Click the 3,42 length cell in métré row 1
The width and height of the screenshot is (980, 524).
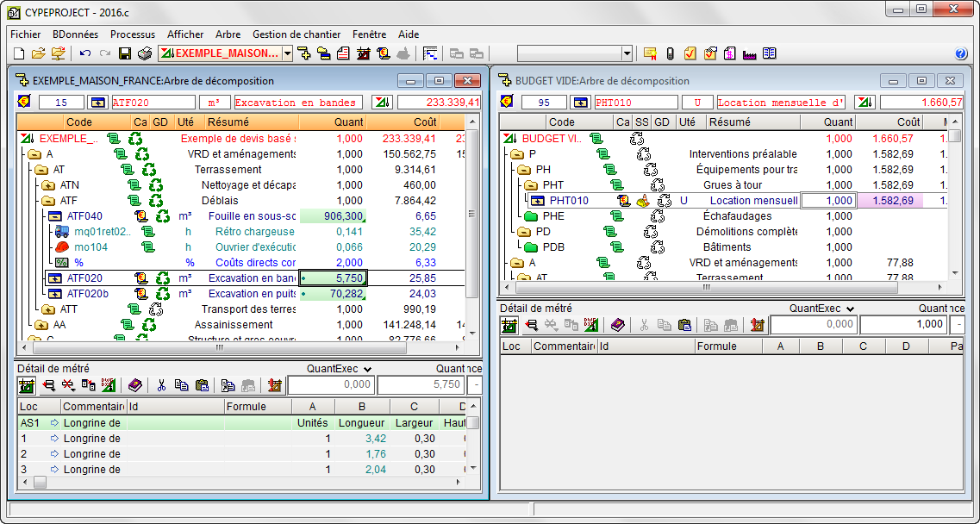pos(362,439)
